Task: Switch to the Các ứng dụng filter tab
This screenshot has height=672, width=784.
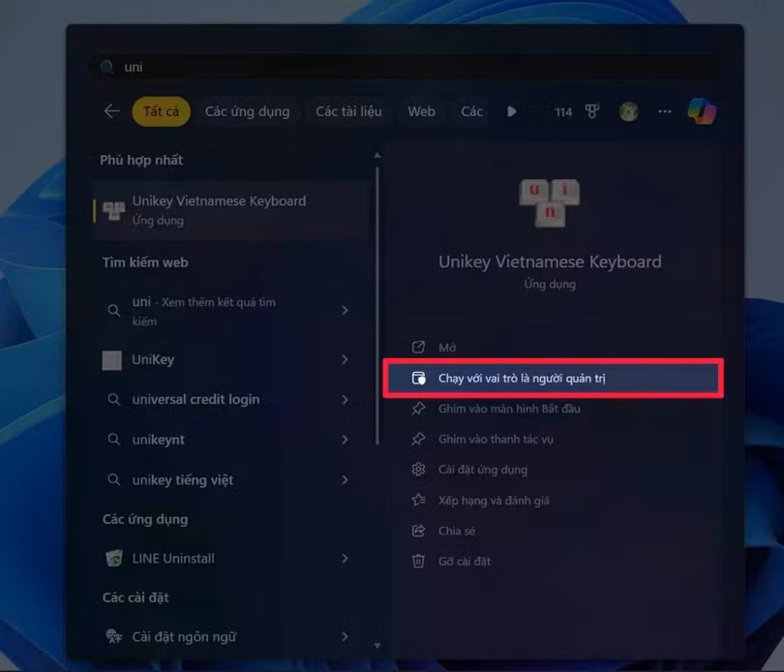Action: [248, 110]
